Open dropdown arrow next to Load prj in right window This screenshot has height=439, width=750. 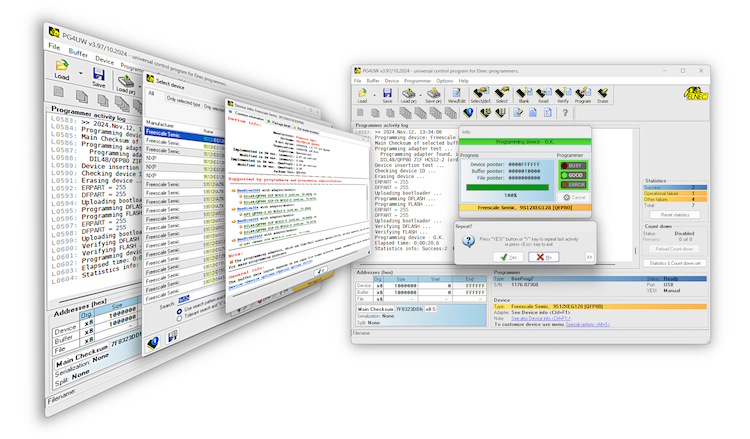420,95
